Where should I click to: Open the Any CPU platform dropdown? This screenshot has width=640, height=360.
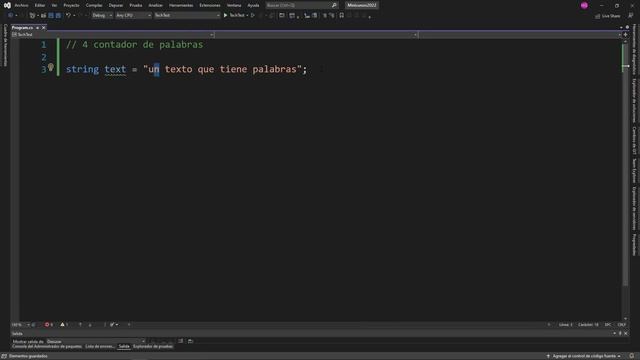pos(133,16)
